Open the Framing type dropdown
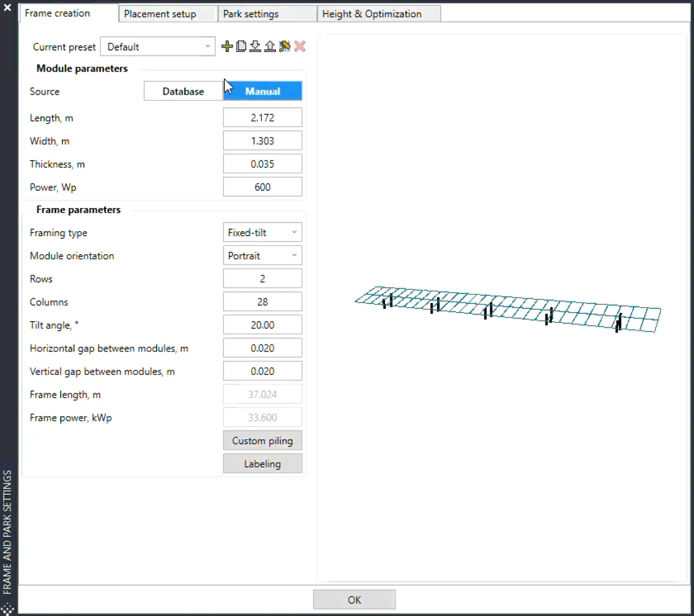Image resolution: width=694 pixels, height=616 pixels. 262,232
